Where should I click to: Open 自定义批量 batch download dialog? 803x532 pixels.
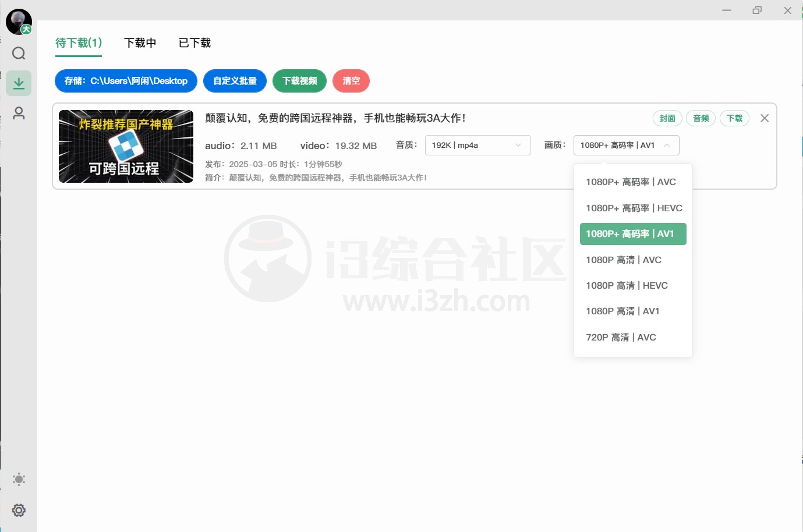click(x=235, y=81)
